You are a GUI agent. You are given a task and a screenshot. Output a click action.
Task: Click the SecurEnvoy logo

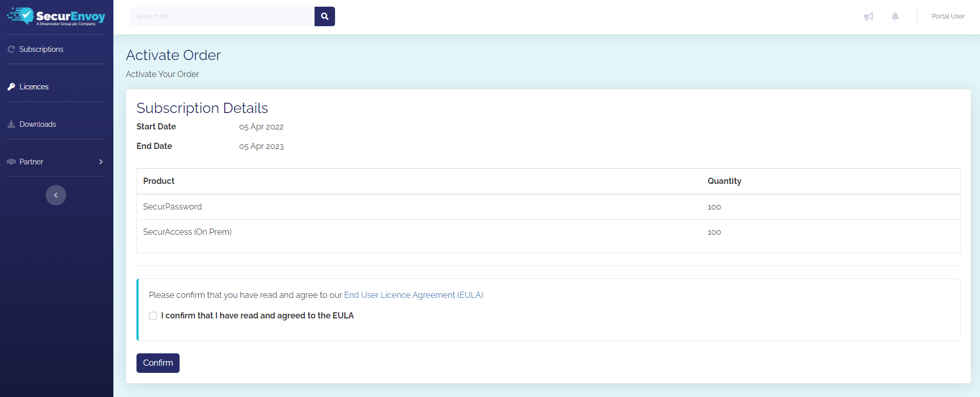[56, 16]
